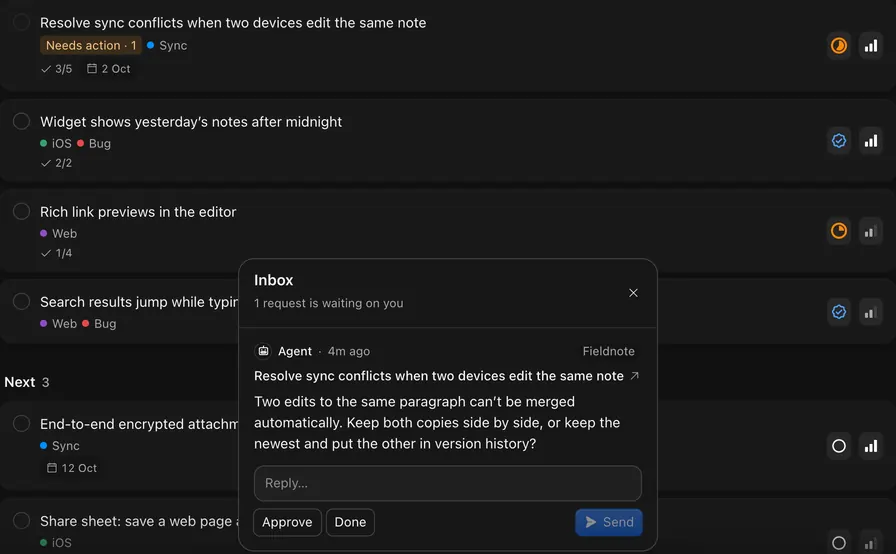This screenshot has width=896, height=554.
Task: Mark Share sheet task complete
Action: tap(21, 520)
